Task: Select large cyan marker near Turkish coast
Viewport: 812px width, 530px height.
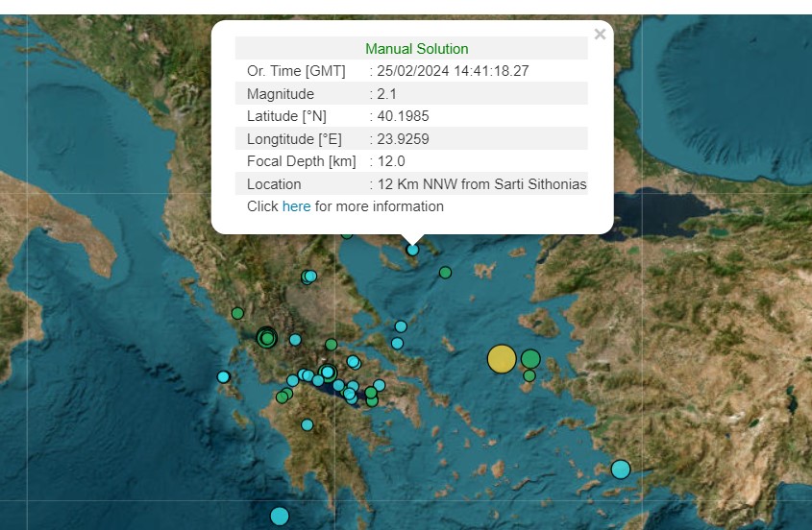Action: [x=621, y=470]
